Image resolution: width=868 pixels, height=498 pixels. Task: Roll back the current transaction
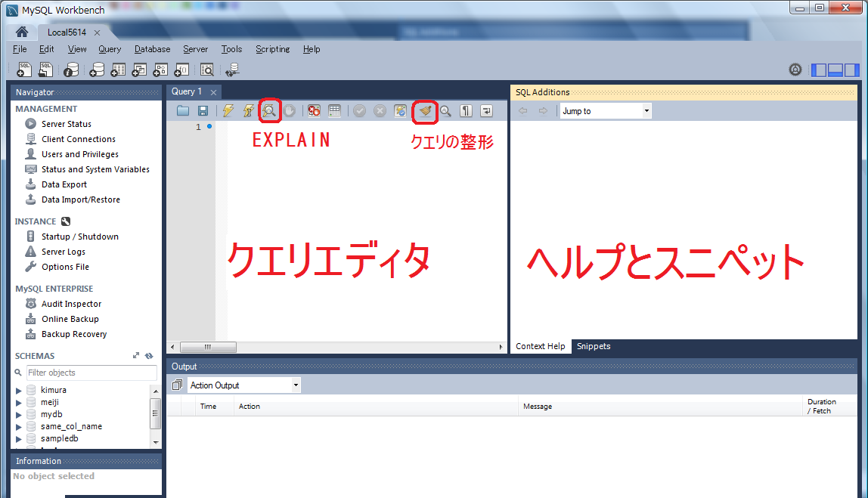(x=380, y=110)
